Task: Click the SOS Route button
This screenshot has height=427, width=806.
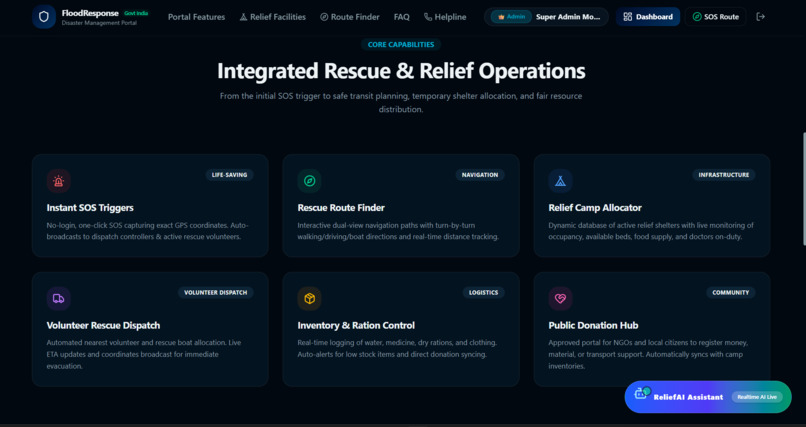Action: click(x=715, y=17)
